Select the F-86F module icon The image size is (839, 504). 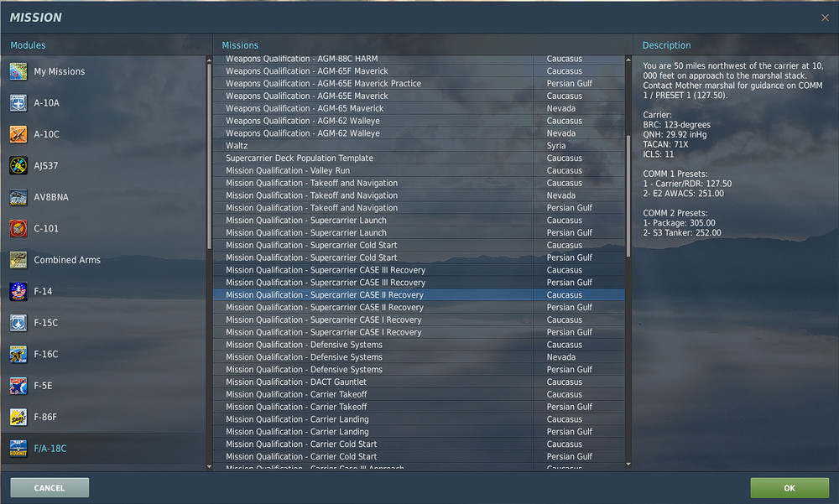[18, 418]
